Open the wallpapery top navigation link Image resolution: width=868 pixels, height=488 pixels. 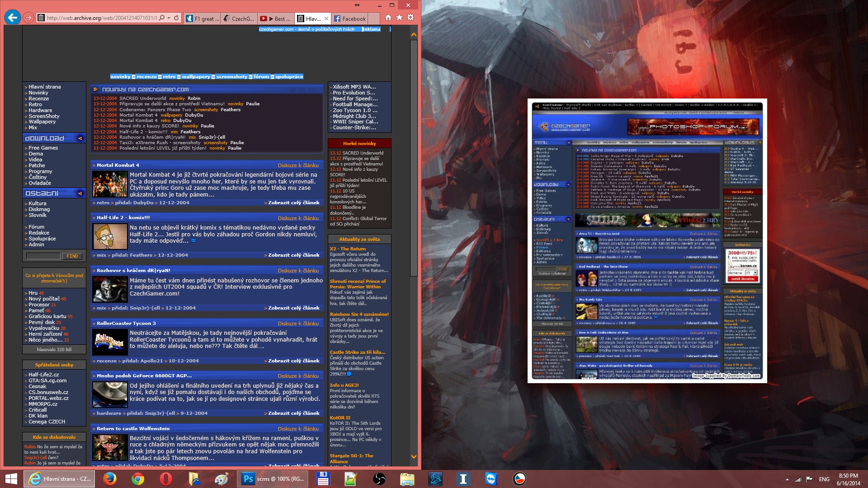click(x=196, y=77)
